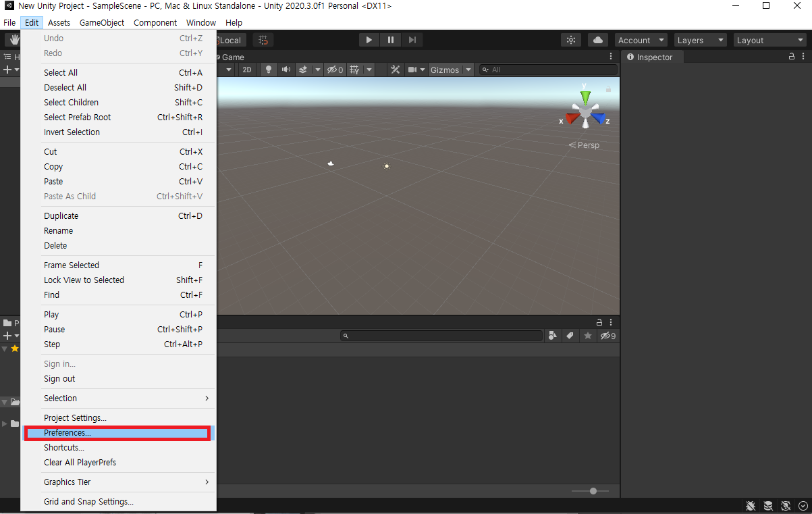Expand the Gizmos dropdown arrow
This screenshot has width=812, height=514.
tap(467, 70)
